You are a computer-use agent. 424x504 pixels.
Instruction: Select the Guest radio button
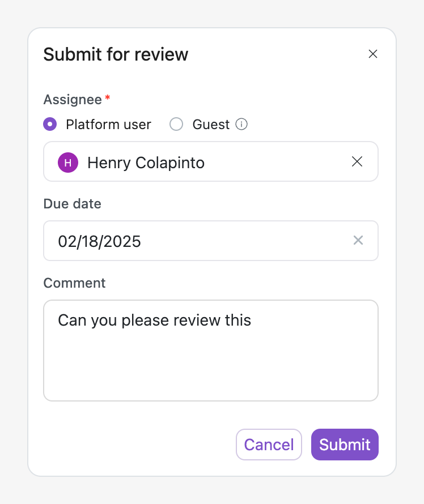(176, 124)
